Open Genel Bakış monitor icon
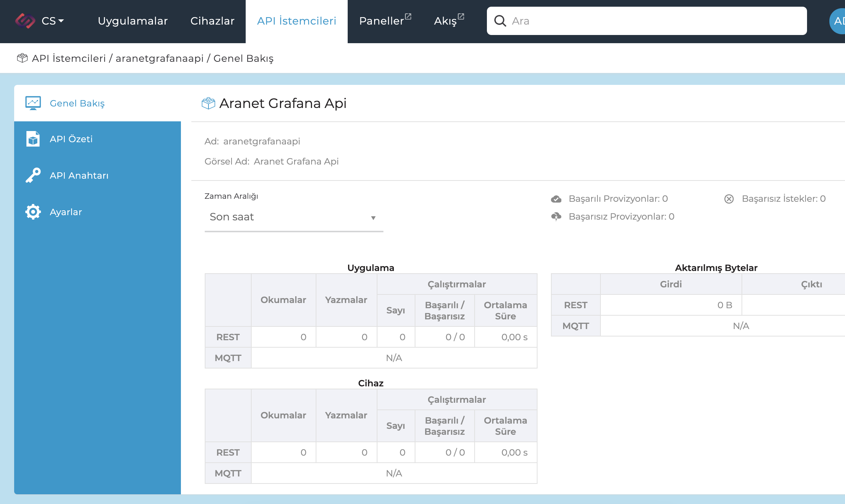845x504 pixels. pos(33,103)
